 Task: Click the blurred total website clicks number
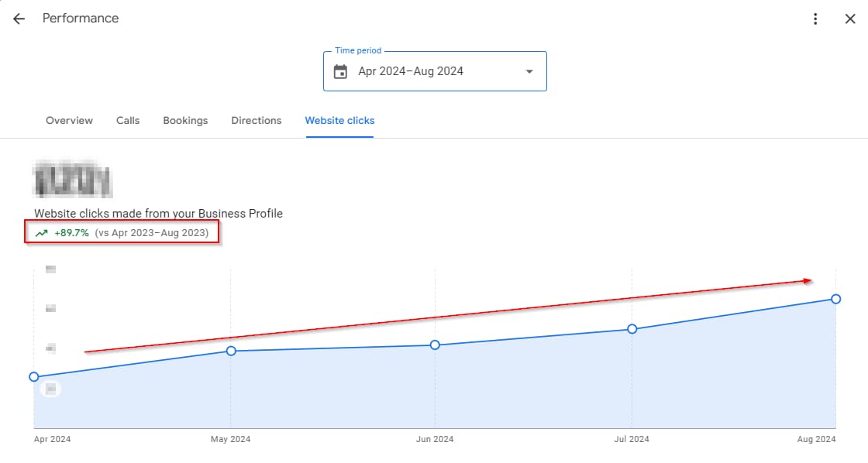click(72, 180)
